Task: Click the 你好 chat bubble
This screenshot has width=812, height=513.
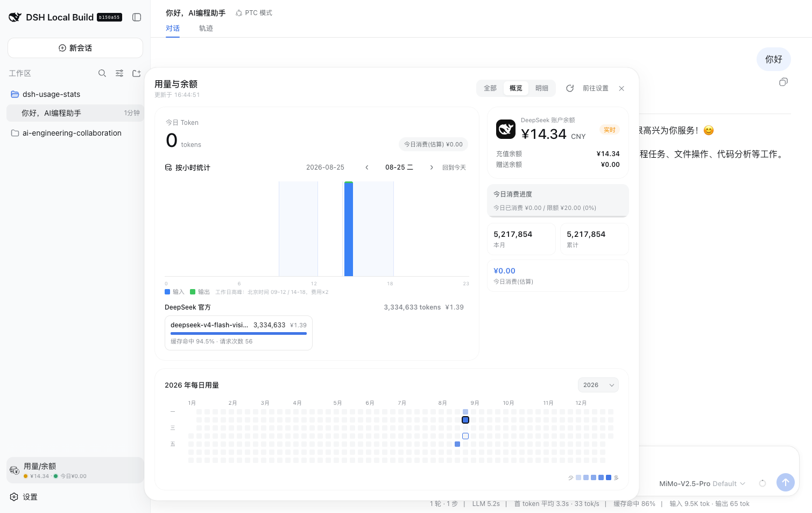Action: (774, 59)
